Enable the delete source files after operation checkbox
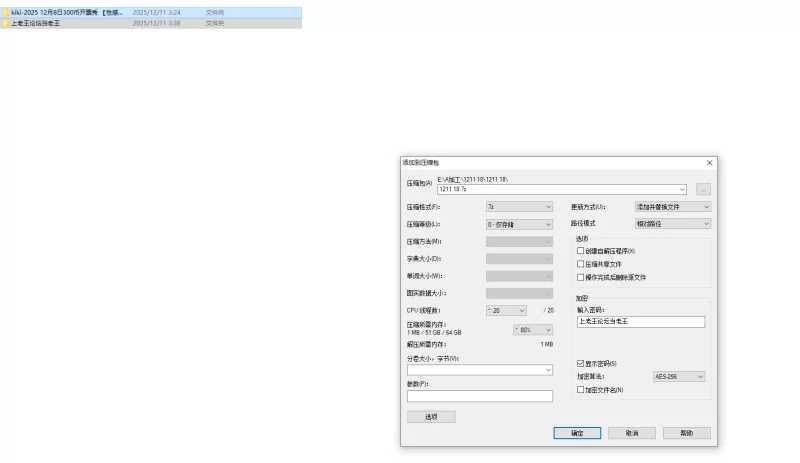This screenshot has height=463, width=800. point(580,277)
